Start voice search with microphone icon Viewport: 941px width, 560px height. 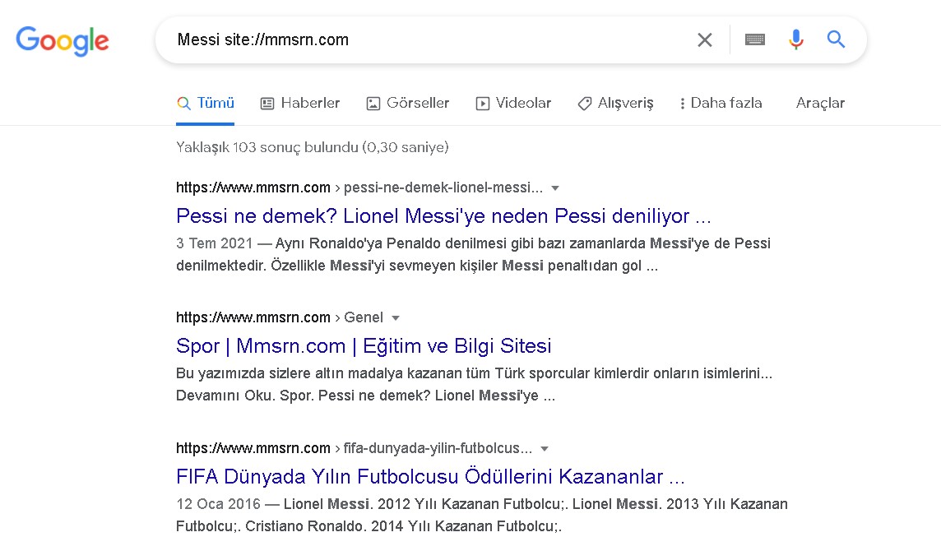(795, 39)
